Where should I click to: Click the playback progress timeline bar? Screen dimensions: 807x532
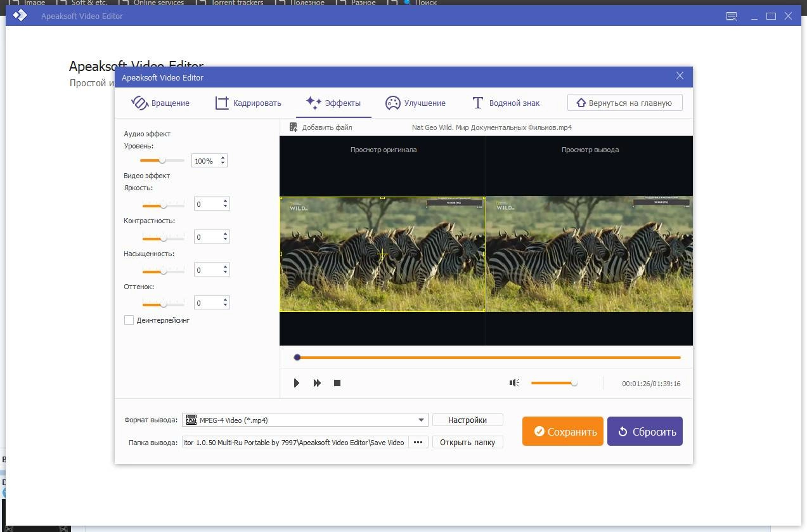point(487,358)
